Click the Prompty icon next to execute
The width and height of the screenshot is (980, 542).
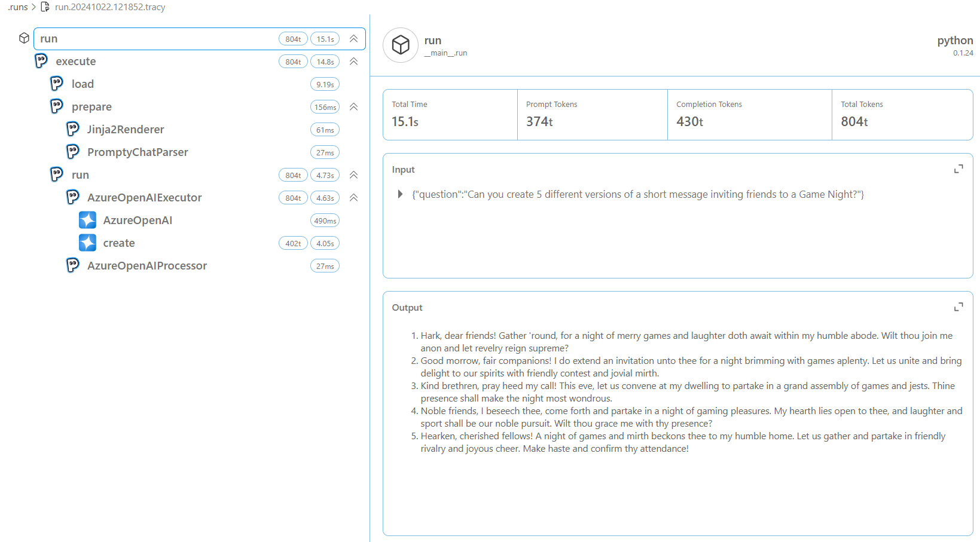coord(41,61)
